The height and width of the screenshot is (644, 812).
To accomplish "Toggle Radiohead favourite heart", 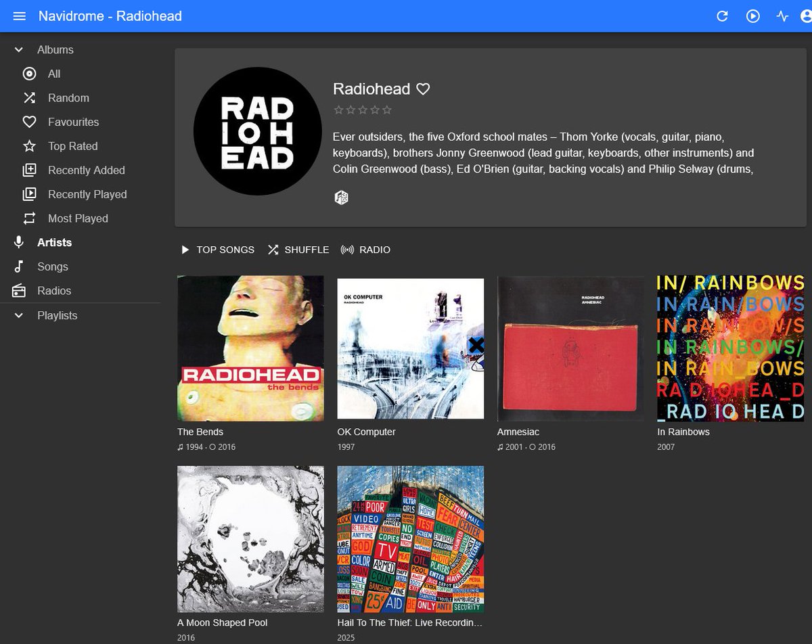I will pos(423,89).
